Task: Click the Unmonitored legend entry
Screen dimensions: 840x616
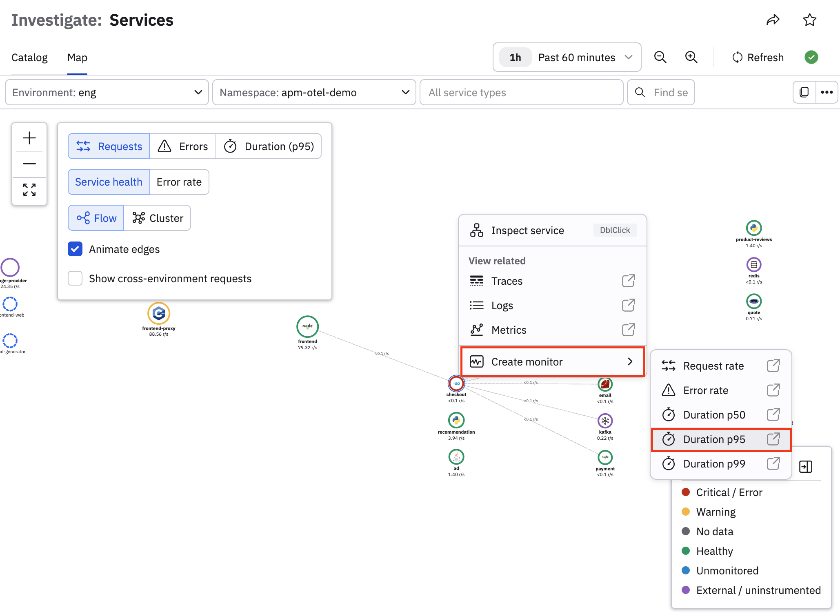Action: pos(720,570)
